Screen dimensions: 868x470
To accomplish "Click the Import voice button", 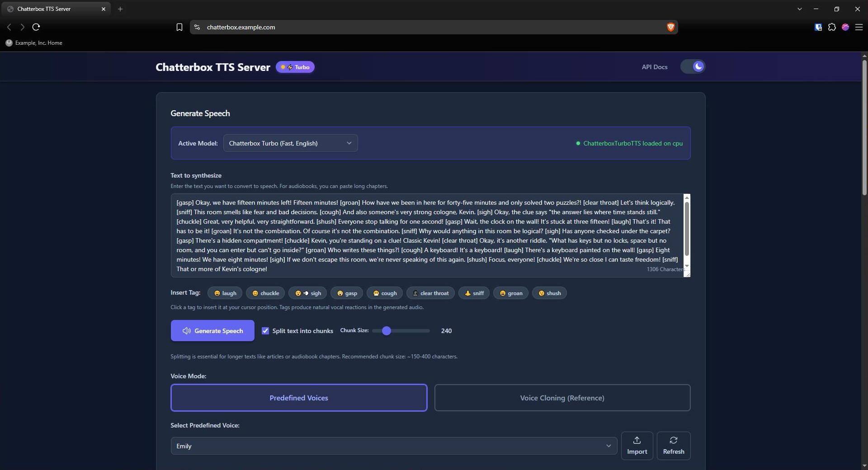I will (x=637, y=446).
